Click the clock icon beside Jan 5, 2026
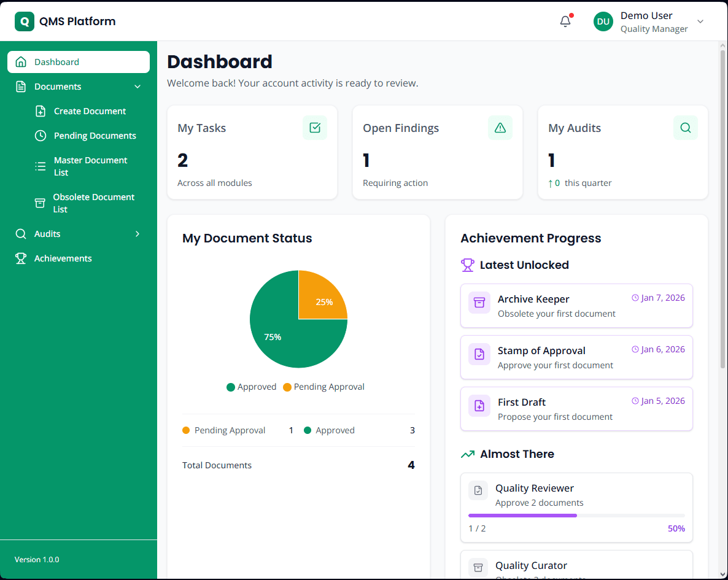Image resolution: width=728 pixels, height=580 pixels. pyautogui.click(x=635, y=401)
